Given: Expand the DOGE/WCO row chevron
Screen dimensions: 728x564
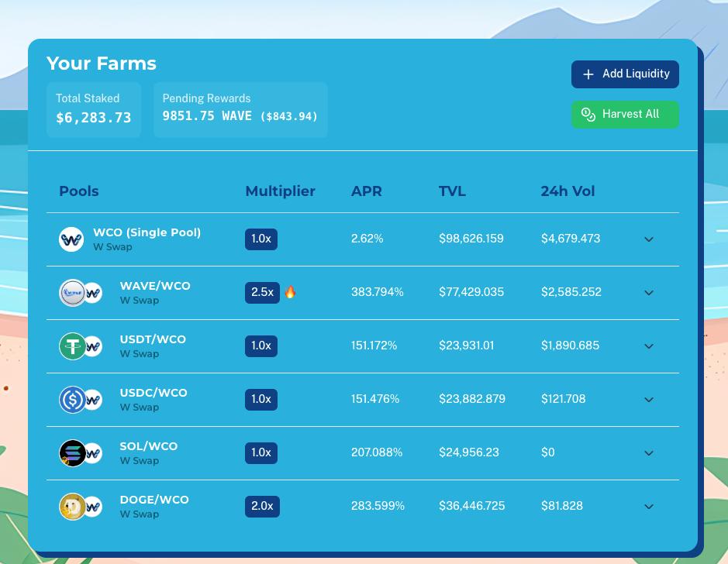Looking at the screenshot, I should pos(649,507).
